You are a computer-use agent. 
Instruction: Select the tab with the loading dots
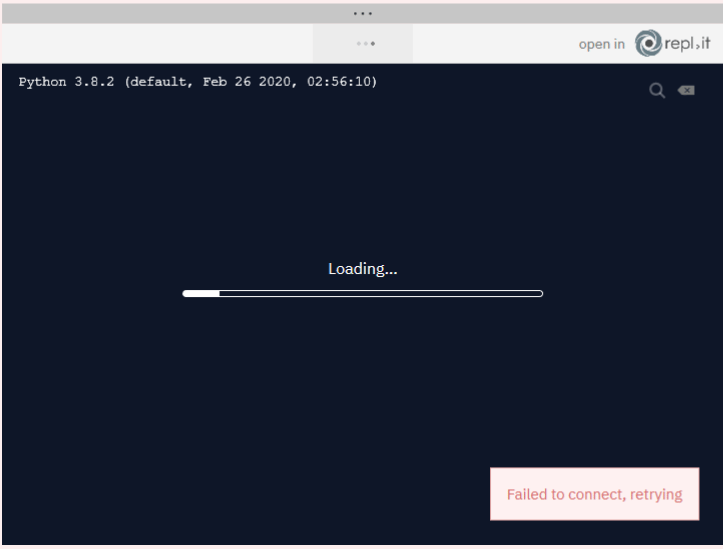click(x=363, y=44)
